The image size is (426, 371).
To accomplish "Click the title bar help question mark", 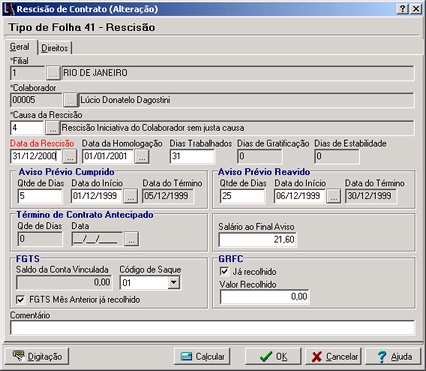I will coord(403,9).
